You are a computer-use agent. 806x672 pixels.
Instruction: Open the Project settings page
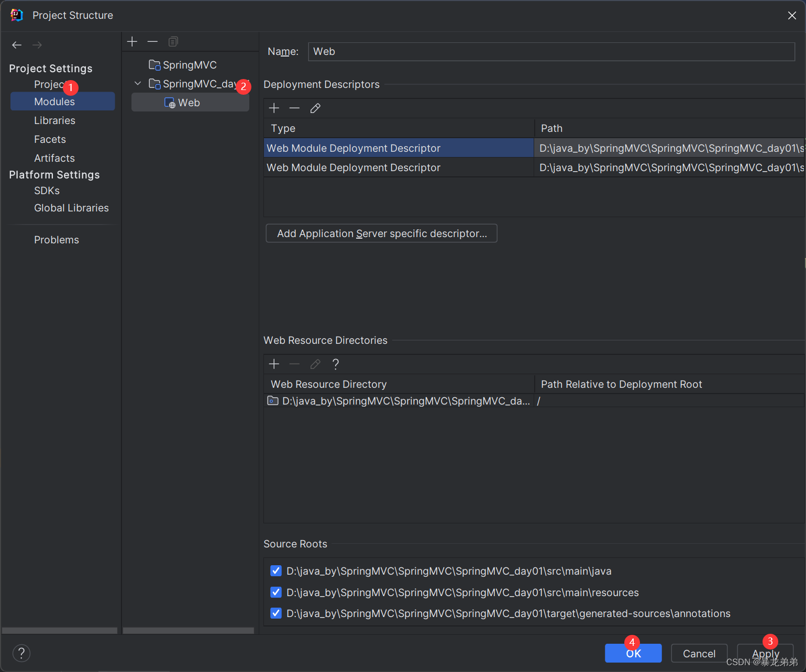click(x=50, y=84)
